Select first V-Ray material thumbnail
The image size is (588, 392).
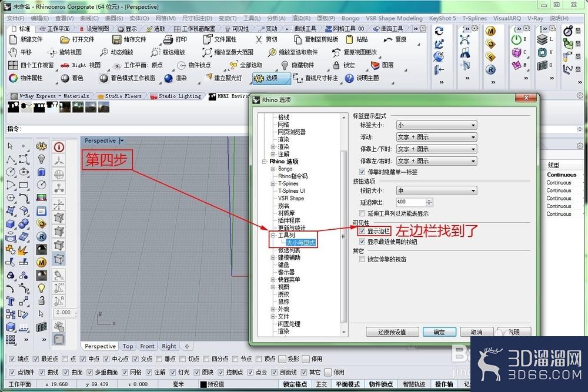13,107
